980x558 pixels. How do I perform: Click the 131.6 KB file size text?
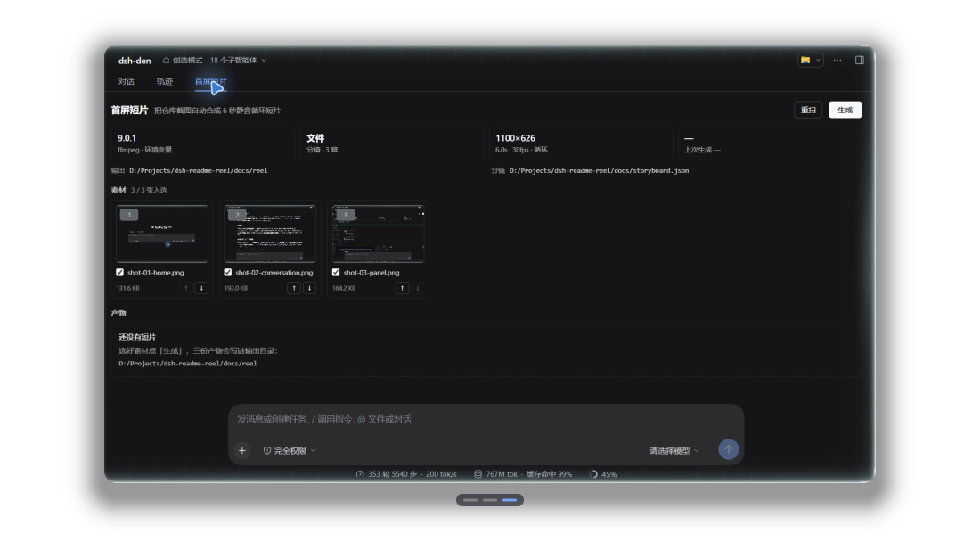[x=127, y=289]
